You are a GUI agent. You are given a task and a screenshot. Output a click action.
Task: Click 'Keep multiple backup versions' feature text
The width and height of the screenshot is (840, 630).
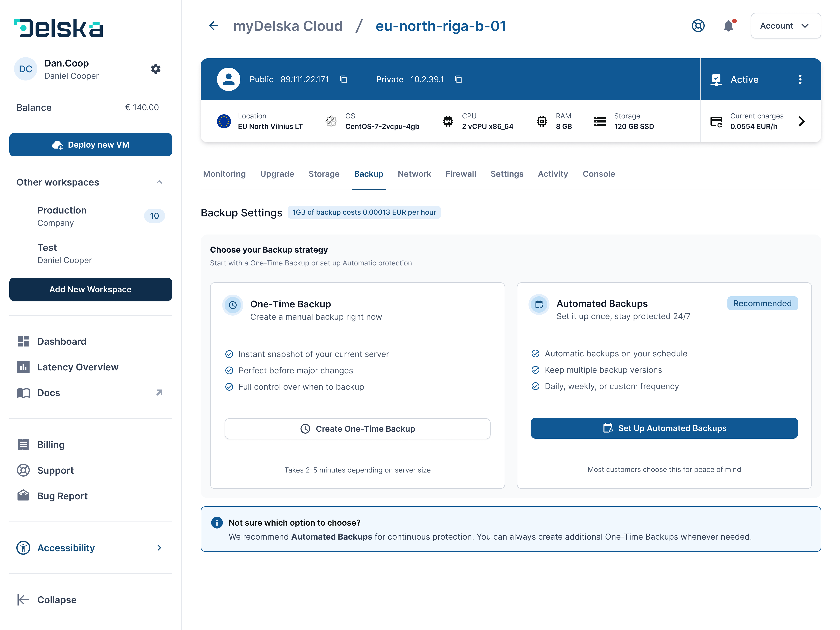point(603,370)
